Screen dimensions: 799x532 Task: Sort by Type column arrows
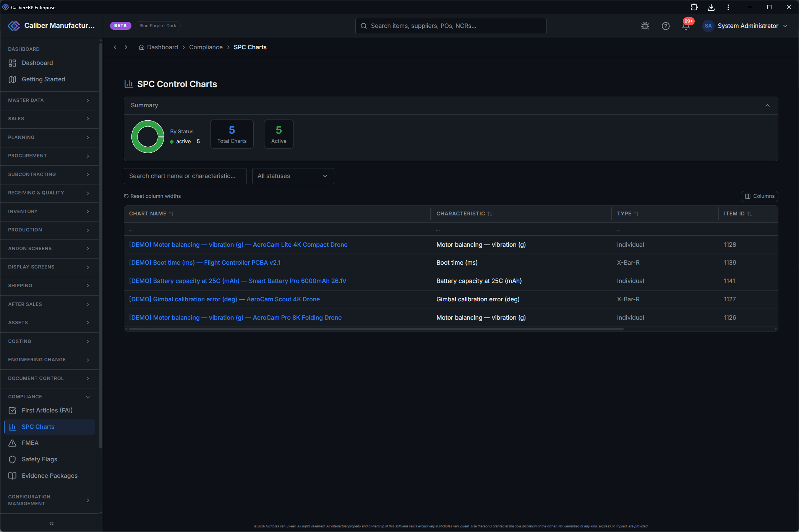pyautogui.click(x=636, y=214)
